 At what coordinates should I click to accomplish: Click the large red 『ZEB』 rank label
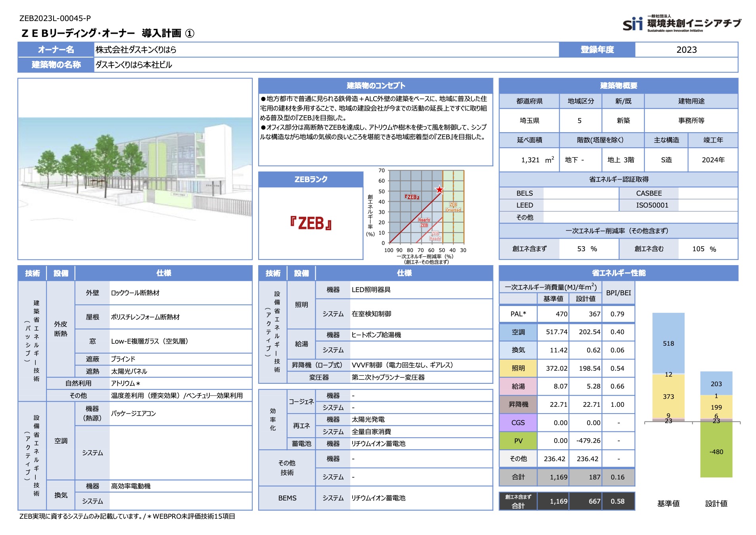311,223
